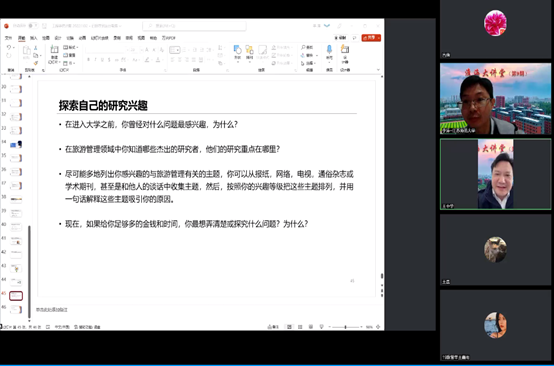Screen dimensions: 554x366
Task: Collapse the ribbon with the chevron arrow
Action: click(378, 70)
